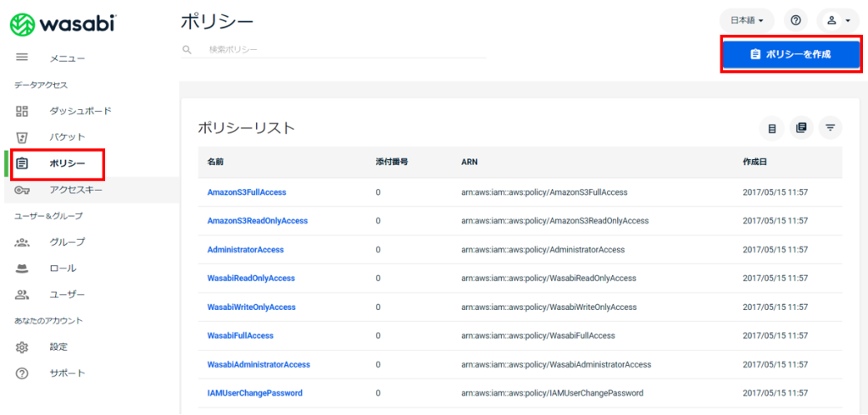
Task: Open the filter icon in ポリシーリスト
Action: [x=831, y=129]
